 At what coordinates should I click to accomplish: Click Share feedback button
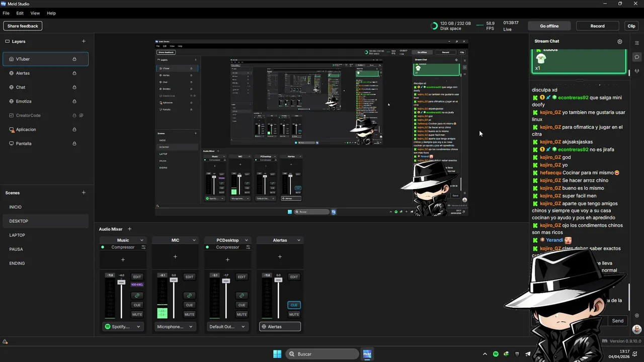pyautogui.click(x=23, y=26)
